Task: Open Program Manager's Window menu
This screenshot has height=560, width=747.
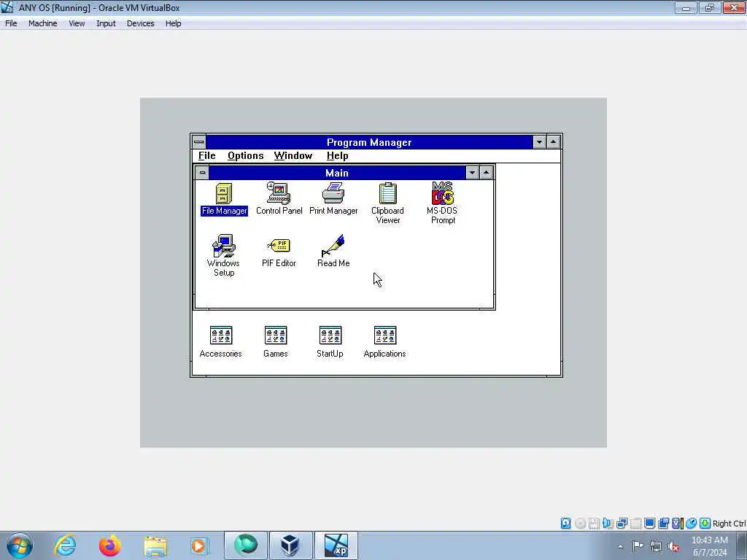Action: (293, 156)
